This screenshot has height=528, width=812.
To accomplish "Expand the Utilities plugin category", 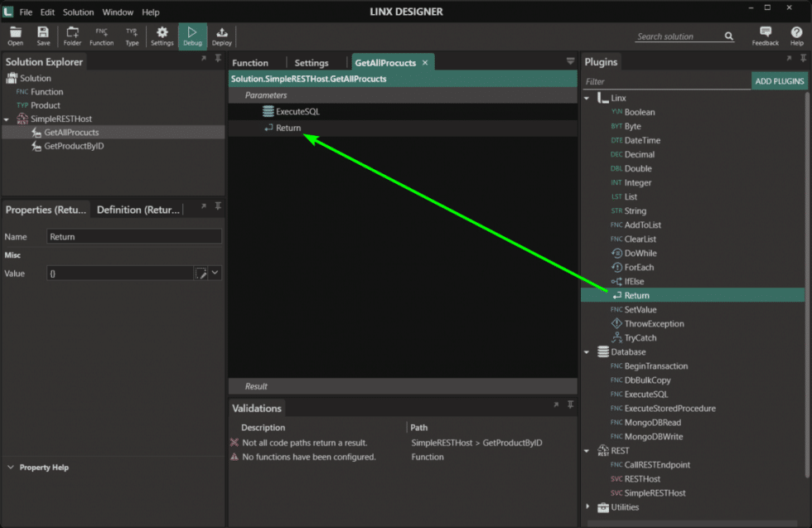I will [587, 506].
